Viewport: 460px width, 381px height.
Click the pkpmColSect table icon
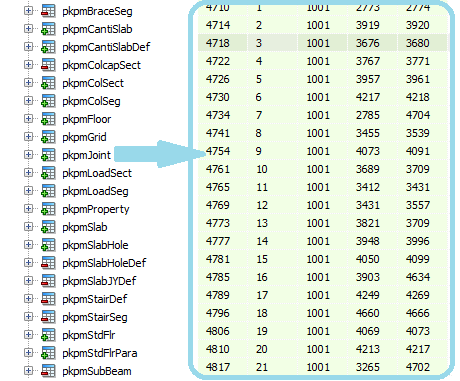click(48, 83)
